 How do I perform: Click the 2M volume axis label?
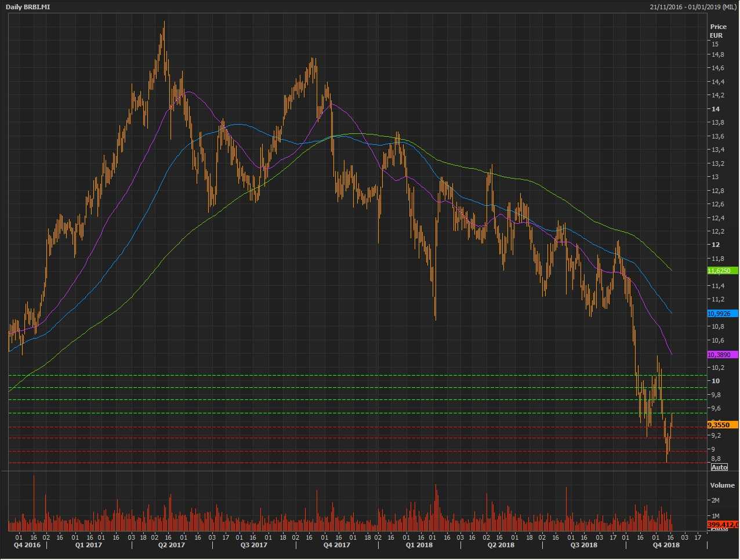pyautogui.click(x=715, y=500)
